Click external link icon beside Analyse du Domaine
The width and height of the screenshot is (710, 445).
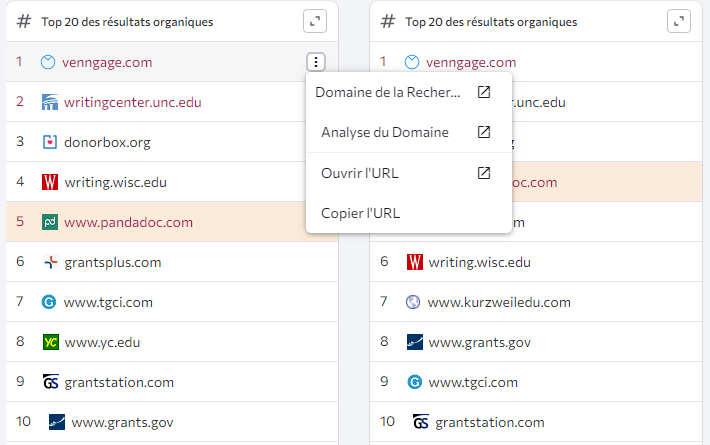pos(484,132)
